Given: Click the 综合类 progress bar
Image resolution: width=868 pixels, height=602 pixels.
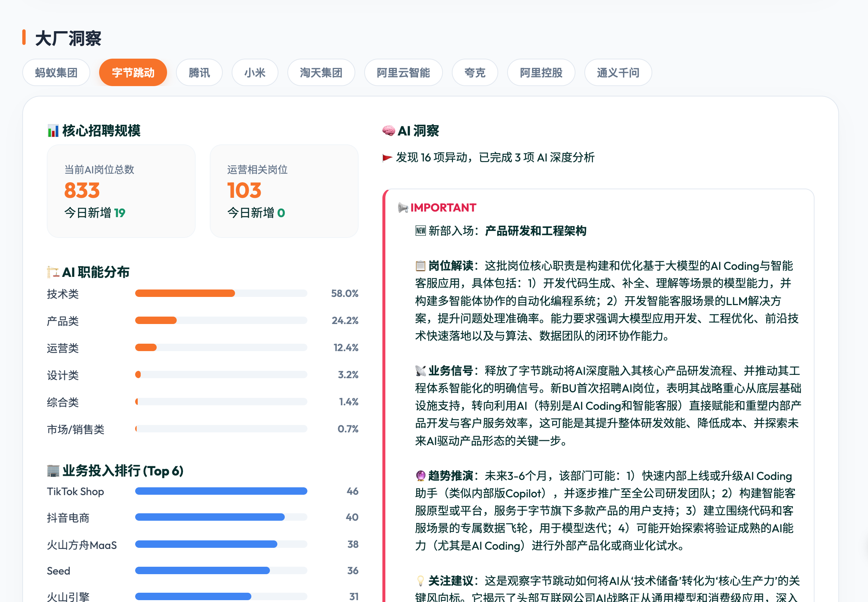Looking at the screenshot, I should (x=221, y=402).
